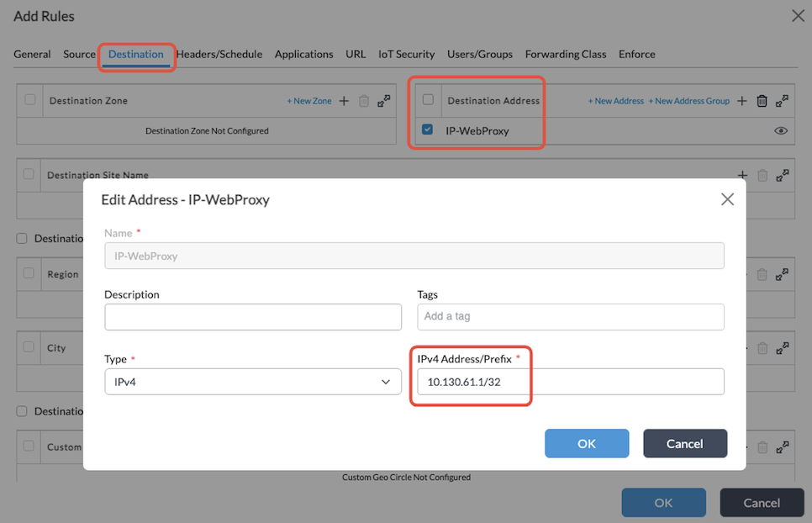Screen dimensions: 812x523
Task: Click the add icon in the Destination Address panel
Action: [x=741, y=100]
